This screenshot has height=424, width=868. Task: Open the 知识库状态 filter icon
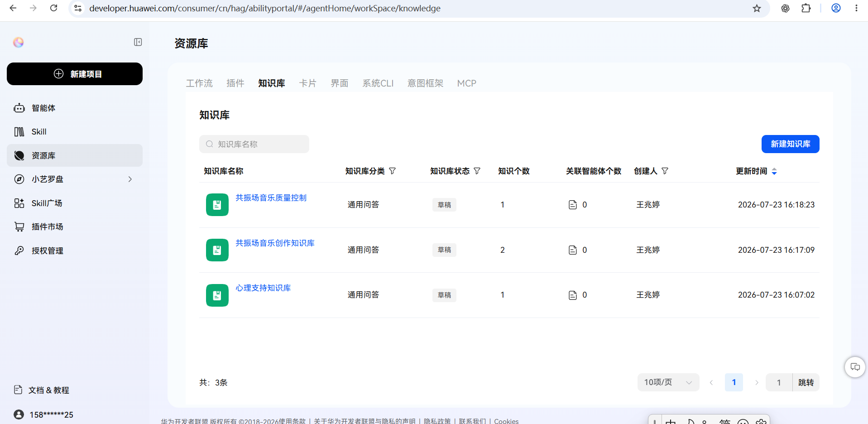(477, 171)
